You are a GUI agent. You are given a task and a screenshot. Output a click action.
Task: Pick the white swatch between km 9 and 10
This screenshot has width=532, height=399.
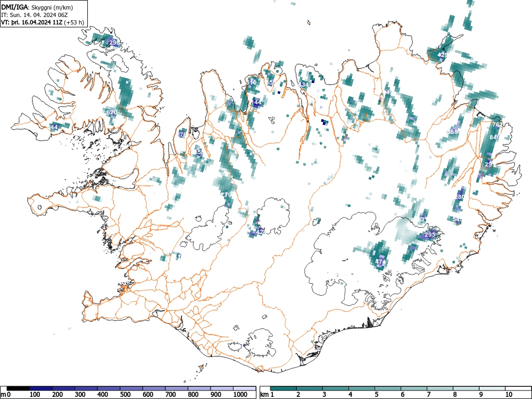[x=492, y=388]
